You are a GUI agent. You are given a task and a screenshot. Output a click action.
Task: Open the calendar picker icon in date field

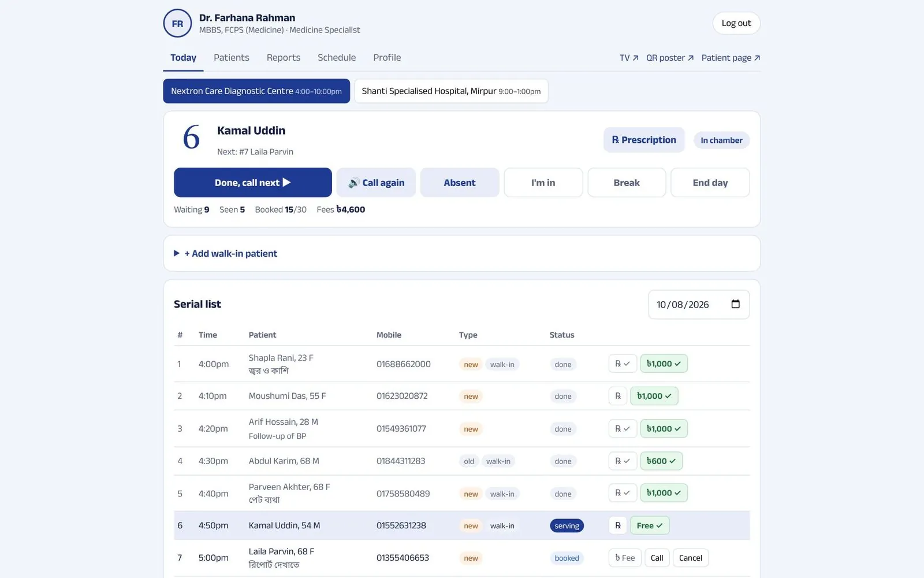pyautogui.click(x=735, y=304)
